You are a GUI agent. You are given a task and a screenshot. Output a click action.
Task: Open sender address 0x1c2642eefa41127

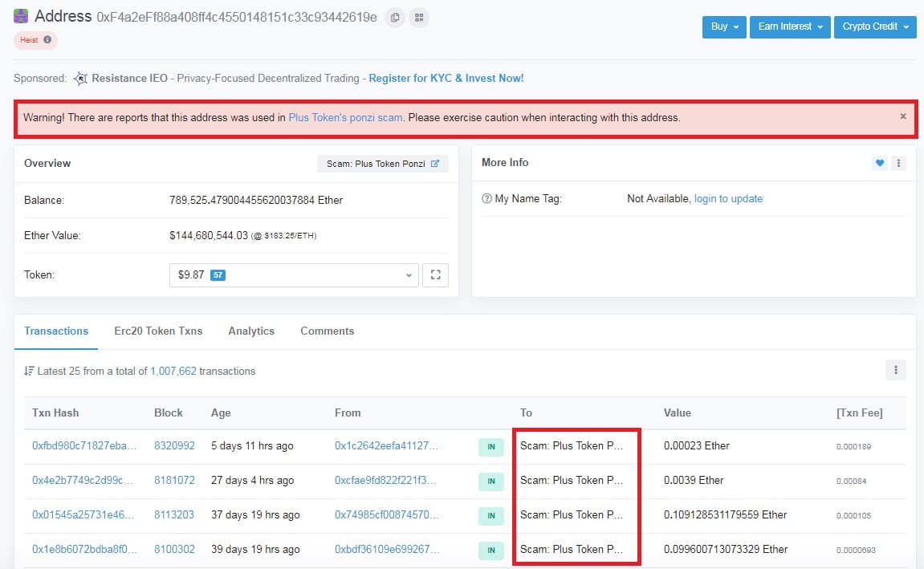pyautogui.click(x=387, y=446)
